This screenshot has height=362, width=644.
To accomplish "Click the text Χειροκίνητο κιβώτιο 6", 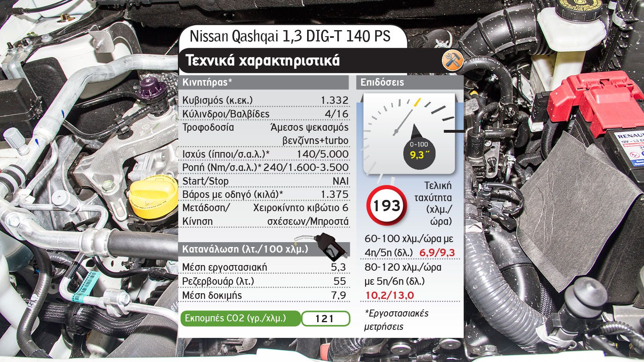I will click(301, 208).
